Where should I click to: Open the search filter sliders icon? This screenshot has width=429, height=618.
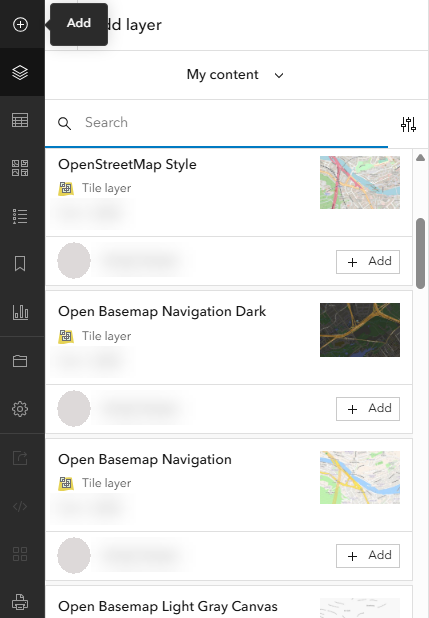[x=408, y=124]
